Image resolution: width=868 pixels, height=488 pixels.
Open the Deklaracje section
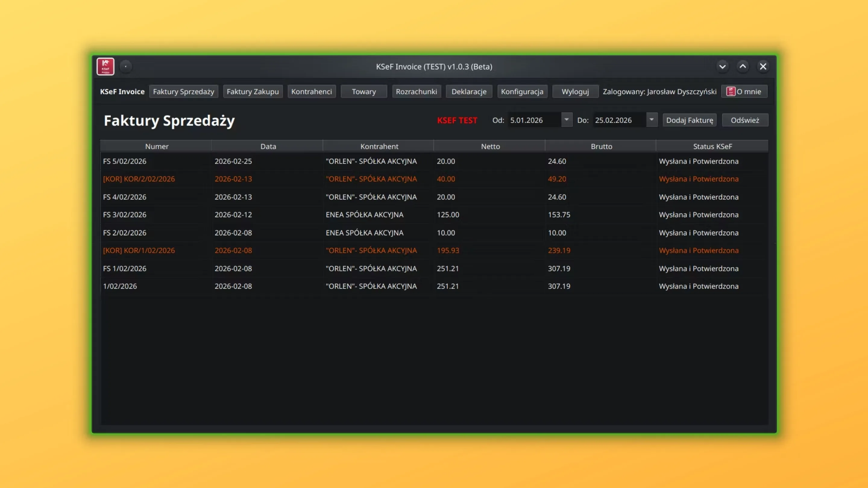(x=469, y=91)
